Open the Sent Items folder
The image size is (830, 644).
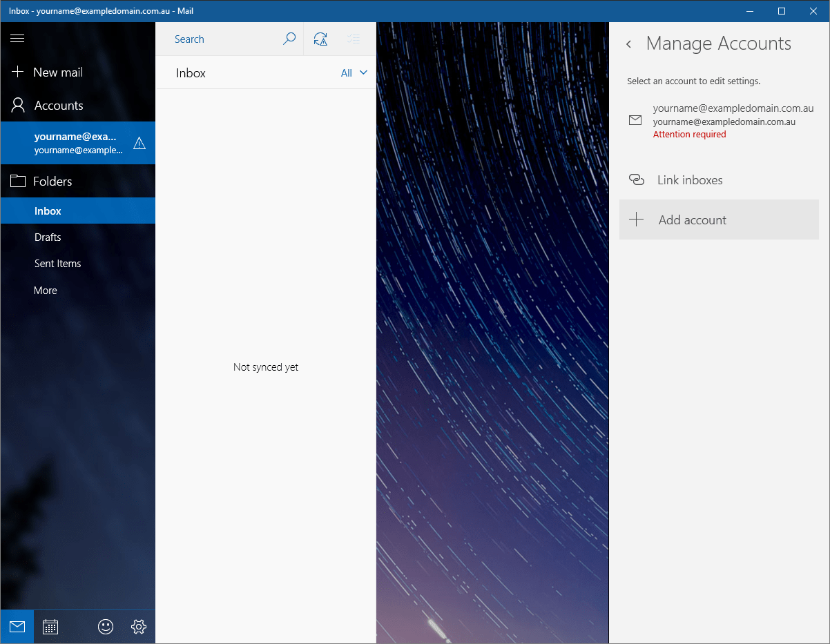click(x=58, y=264)
